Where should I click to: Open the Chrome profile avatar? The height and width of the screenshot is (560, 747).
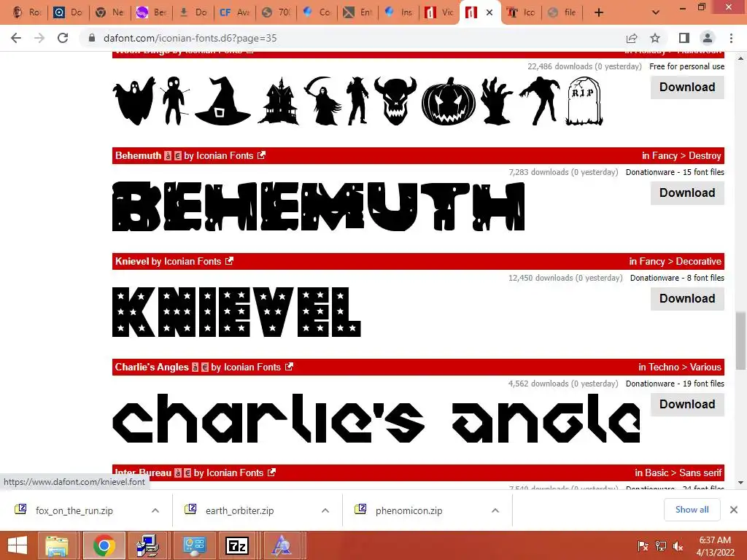point(708,38)
